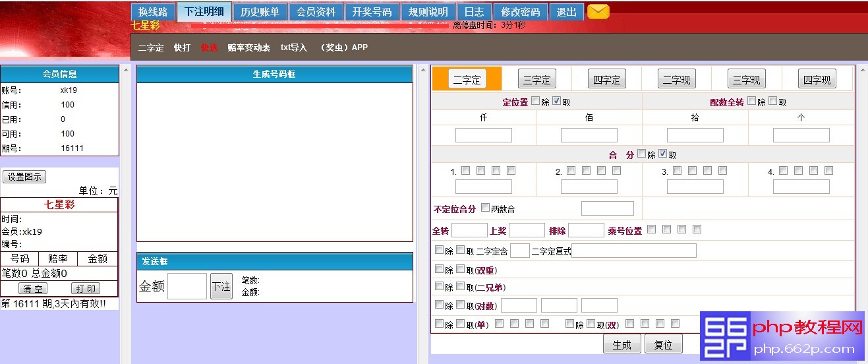This screenshot has width=868, height=364.
Task: Click the 不定位合分 input field
Action: [608, 208]
